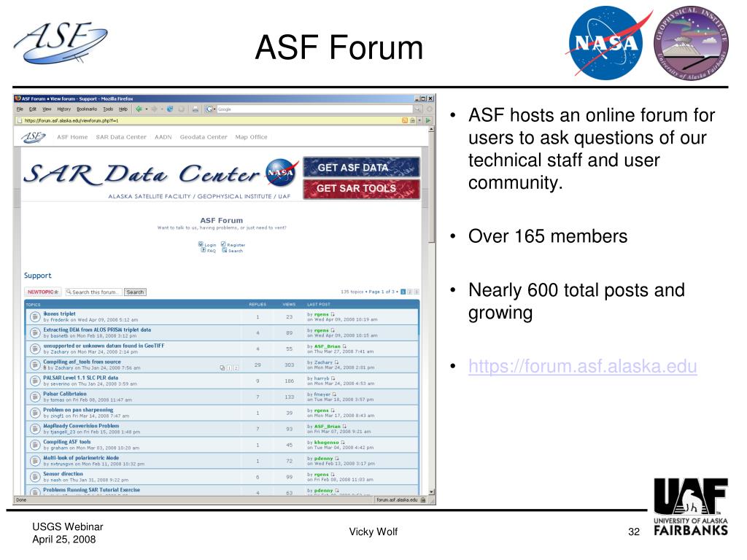The height and width of the screenshot is (560, 747).
Task: Open the Tools menu
Action: pos(108,109)
